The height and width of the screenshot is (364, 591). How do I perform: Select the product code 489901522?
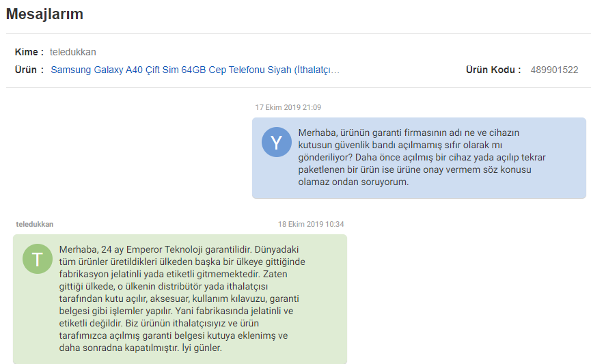pos(554,70)
